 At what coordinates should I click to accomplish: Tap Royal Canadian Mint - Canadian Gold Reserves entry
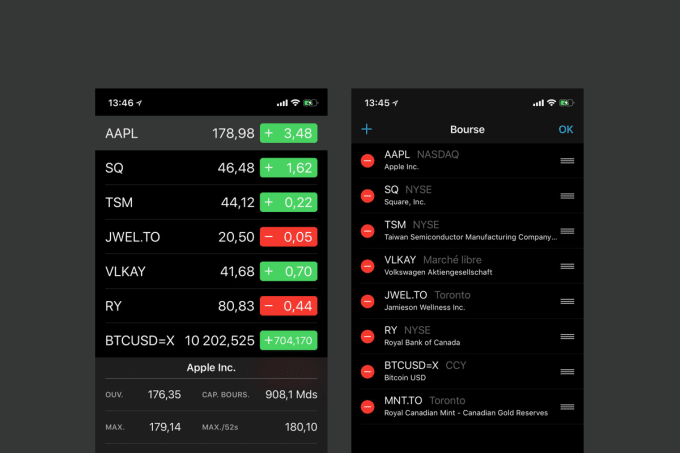pyautogui.click(x=466, y=413)
